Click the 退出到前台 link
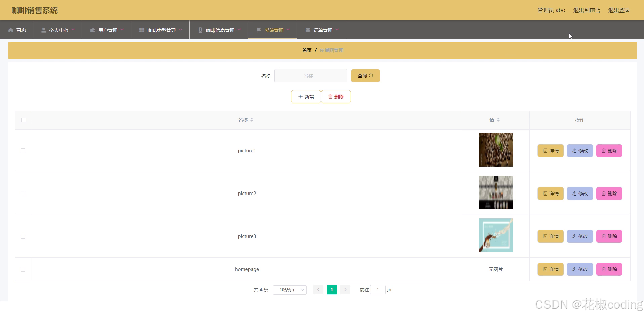644x315 pixels. point(587,10)
